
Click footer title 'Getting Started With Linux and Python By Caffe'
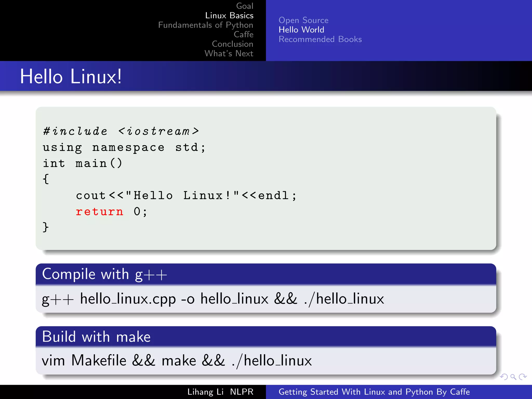pos(374,392)
